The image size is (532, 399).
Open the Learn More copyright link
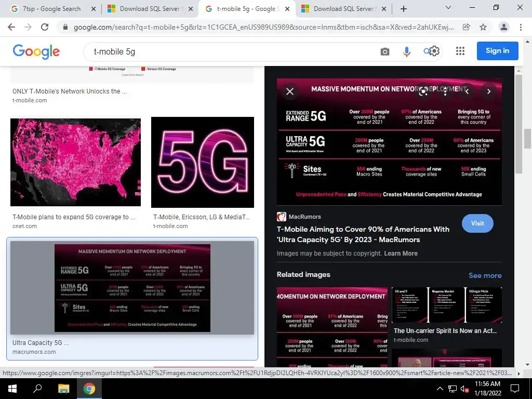click(x=401, y=254)
